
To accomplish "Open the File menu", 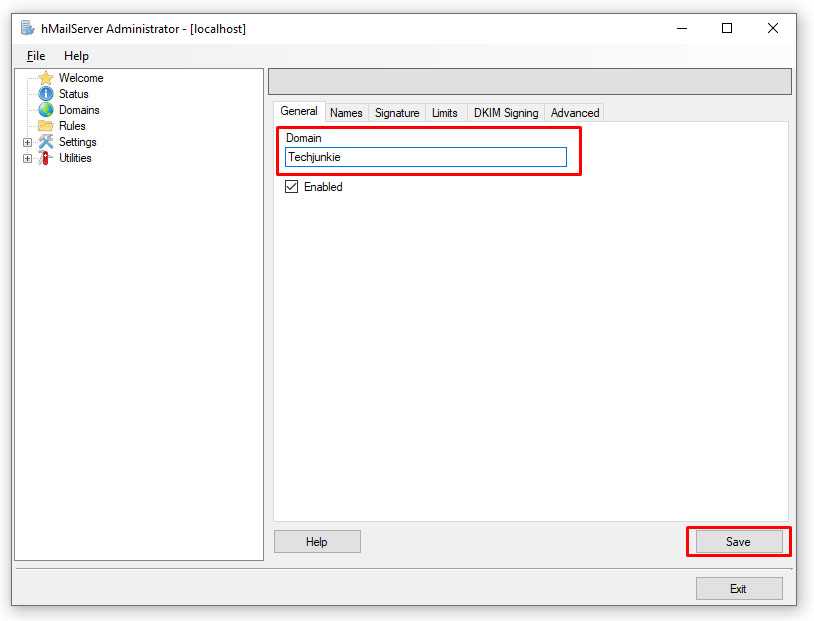I will [36, 56].
